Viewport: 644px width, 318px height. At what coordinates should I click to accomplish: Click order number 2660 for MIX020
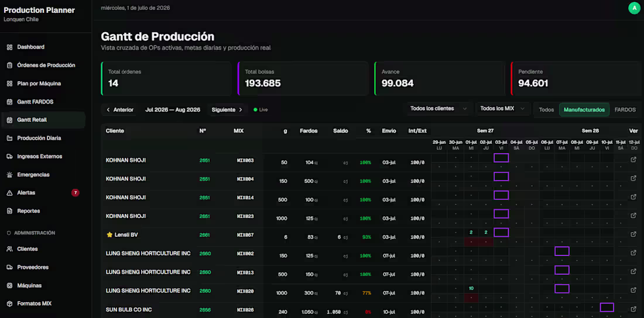(205, 291)
